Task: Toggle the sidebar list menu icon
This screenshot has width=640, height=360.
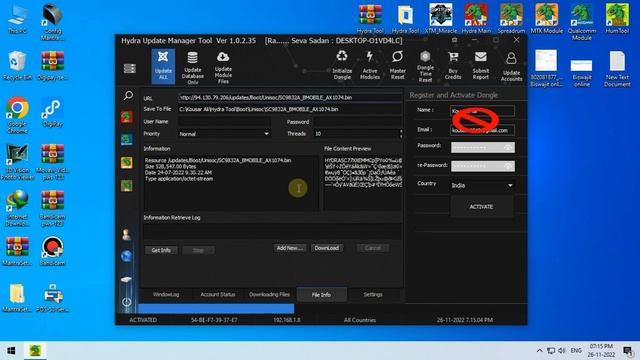Action: tap(130, 69)
